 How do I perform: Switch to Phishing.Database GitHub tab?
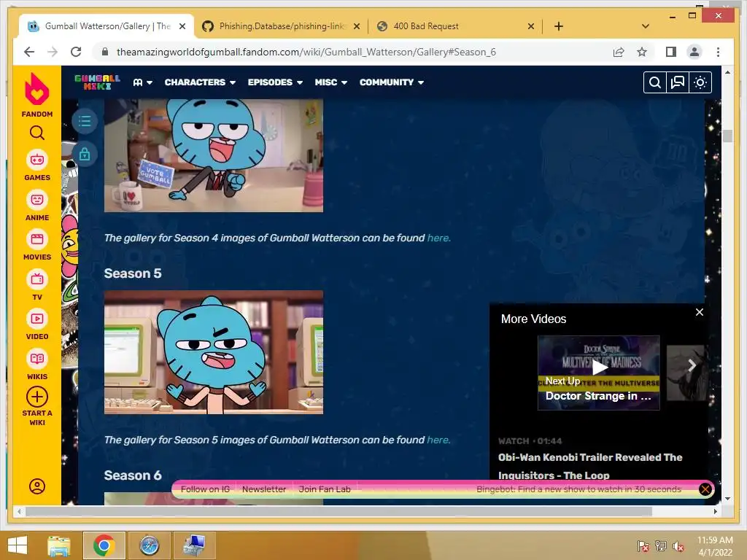click(x=282, y=26)
